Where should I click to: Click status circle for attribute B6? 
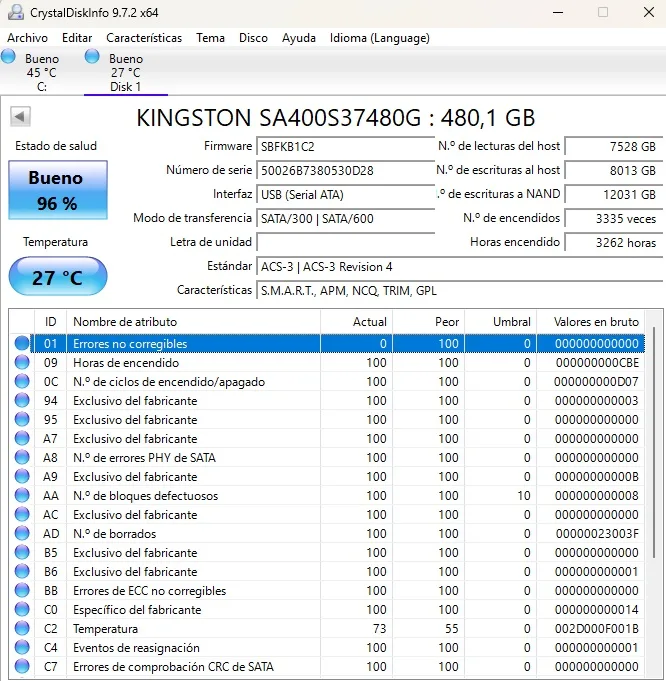pos(22,572)
